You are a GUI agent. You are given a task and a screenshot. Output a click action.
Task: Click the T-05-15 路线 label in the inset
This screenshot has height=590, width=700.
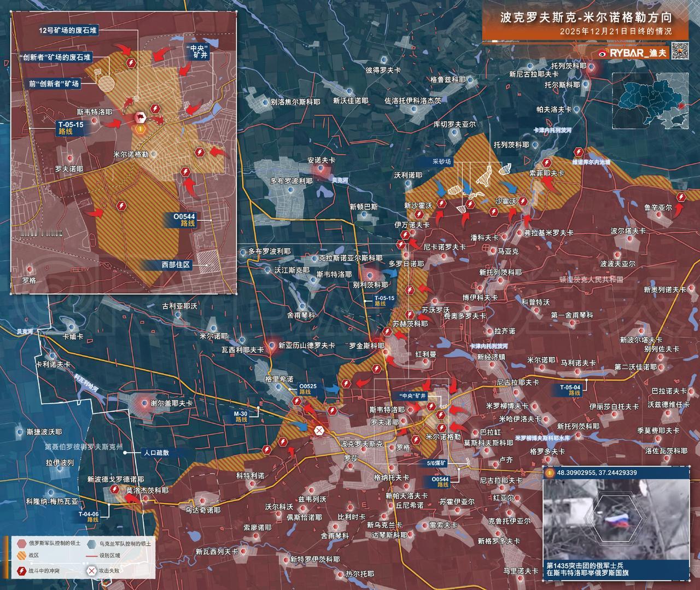(71, 128)
